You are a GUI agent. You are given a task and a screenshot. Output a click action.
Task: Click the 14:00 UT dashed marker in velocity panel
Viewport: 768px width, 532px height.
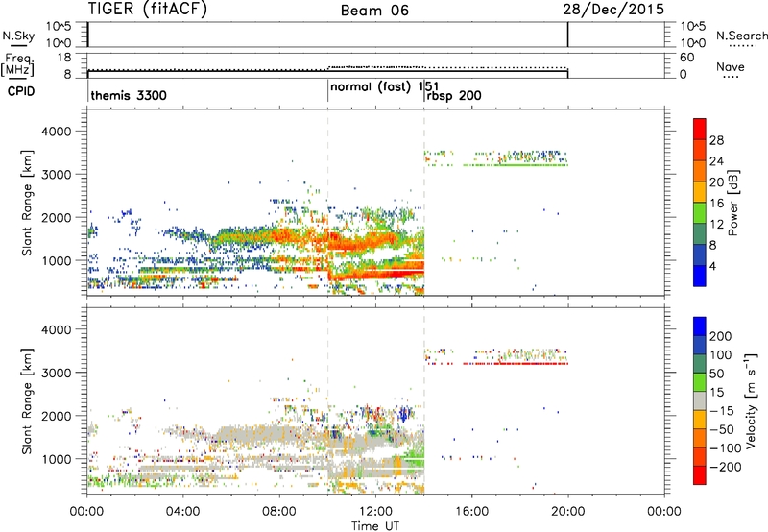(424, 400)
